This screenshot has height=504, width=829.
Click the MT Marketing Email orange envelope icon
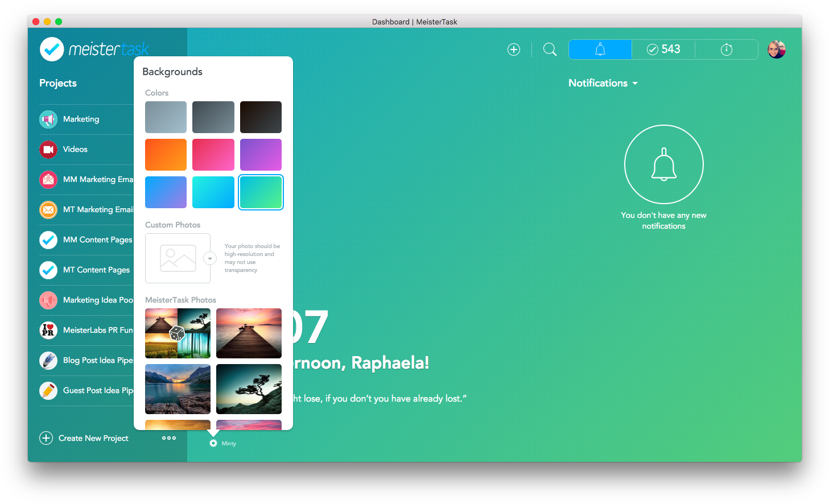coord(48,210)
